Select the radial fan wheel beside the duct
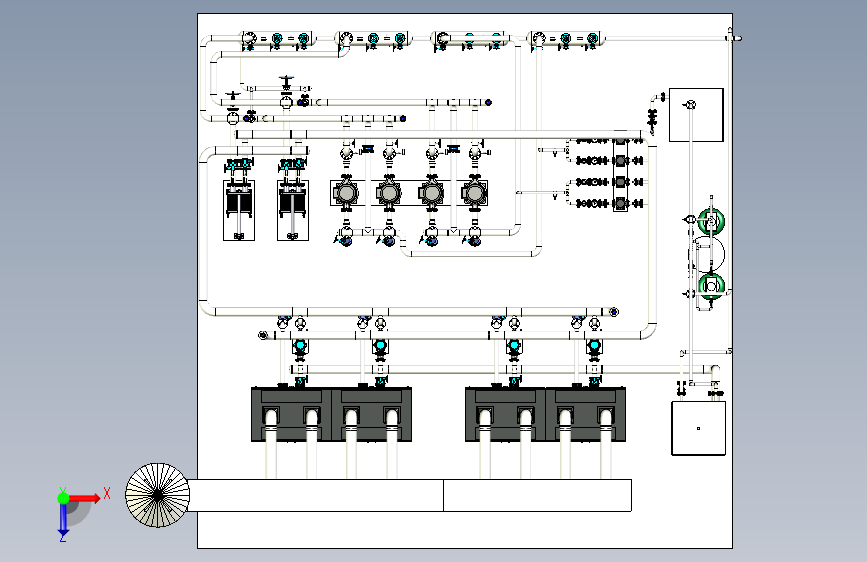The image size is (867, 562). [158, 496]
